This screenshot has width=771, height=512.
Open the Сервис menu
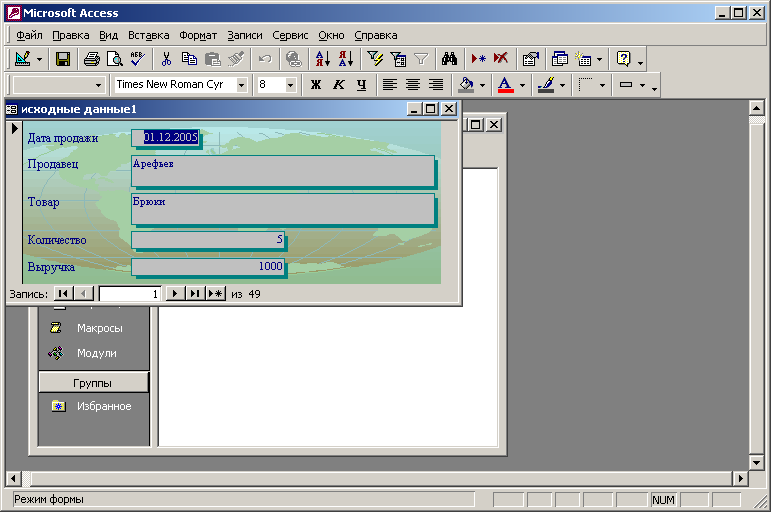[290, 35]
